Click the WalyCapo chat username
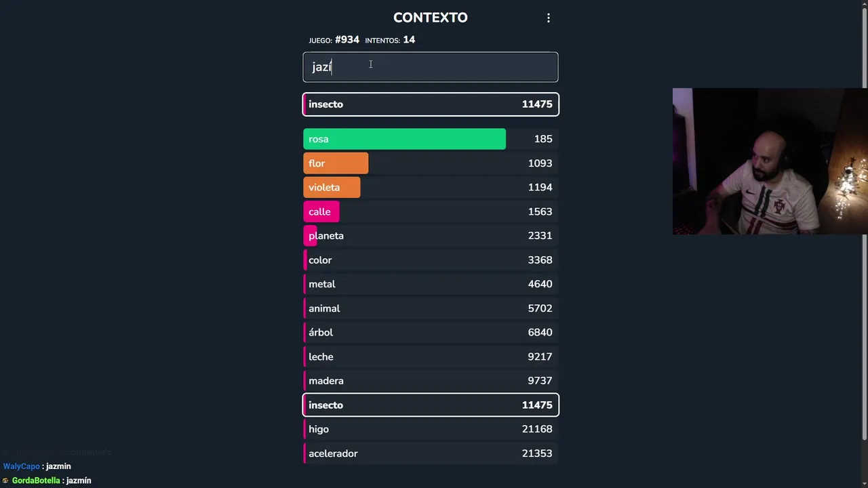868x488 pixels. [x=21, y=466]
